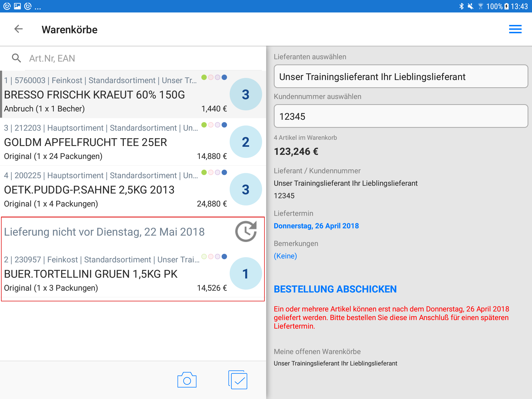Tap quantity bubble for OETK.PUDDG-P.SAHNE
Screen dimensions: 532x399
pyautogui.click(x=245, y=189)
